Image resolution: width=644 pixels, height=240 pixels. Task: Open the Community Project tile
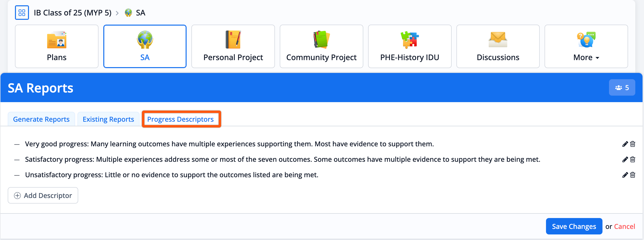coord(321,46)
